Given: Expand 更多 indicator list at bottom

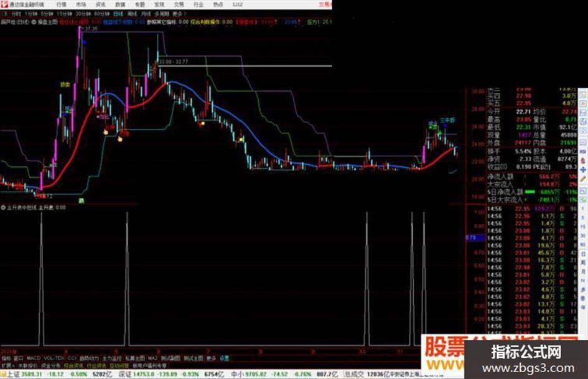Looking at the screenshot, I should (x=211, y=358).
